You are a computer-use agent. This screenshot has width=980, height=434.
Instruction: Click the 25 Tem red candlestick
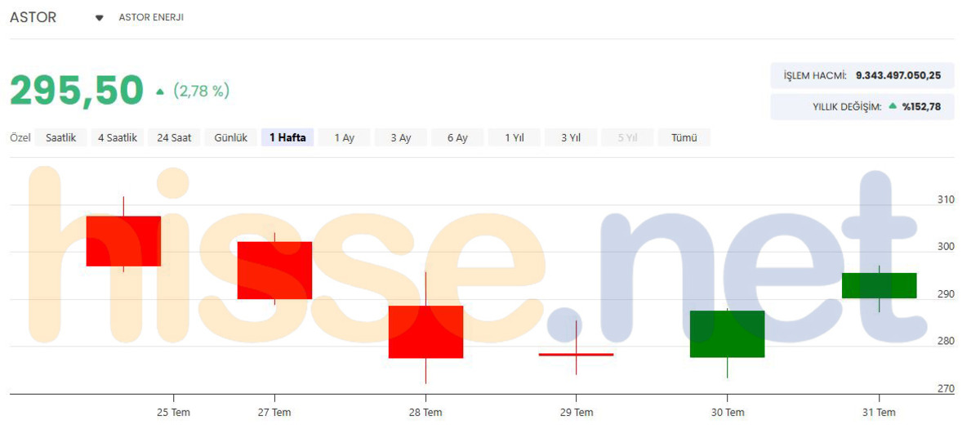click(123, 241)
